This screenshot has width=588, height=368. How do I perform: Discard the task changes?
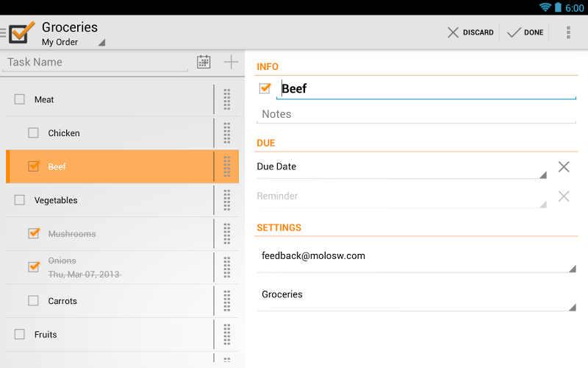coord(470,32)
